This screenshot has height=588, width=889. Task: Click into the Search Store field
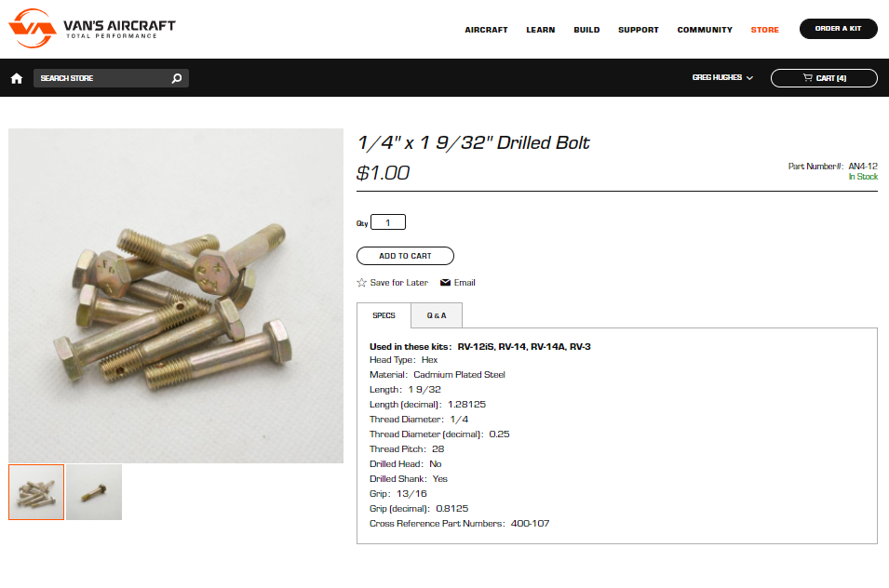point(102,78)
